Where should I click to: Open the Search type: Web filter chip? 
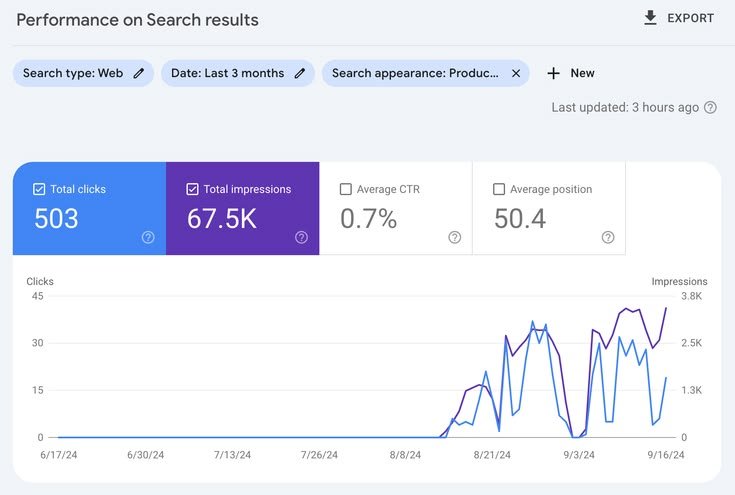pos(83,73)
